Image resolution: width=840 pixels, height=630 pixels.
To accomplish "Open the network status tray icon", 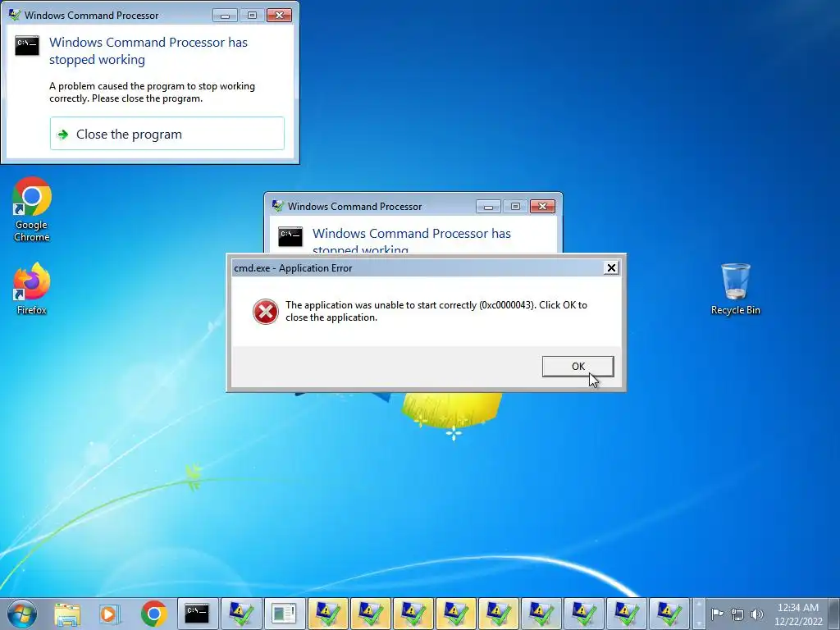I will pos(737,614).
